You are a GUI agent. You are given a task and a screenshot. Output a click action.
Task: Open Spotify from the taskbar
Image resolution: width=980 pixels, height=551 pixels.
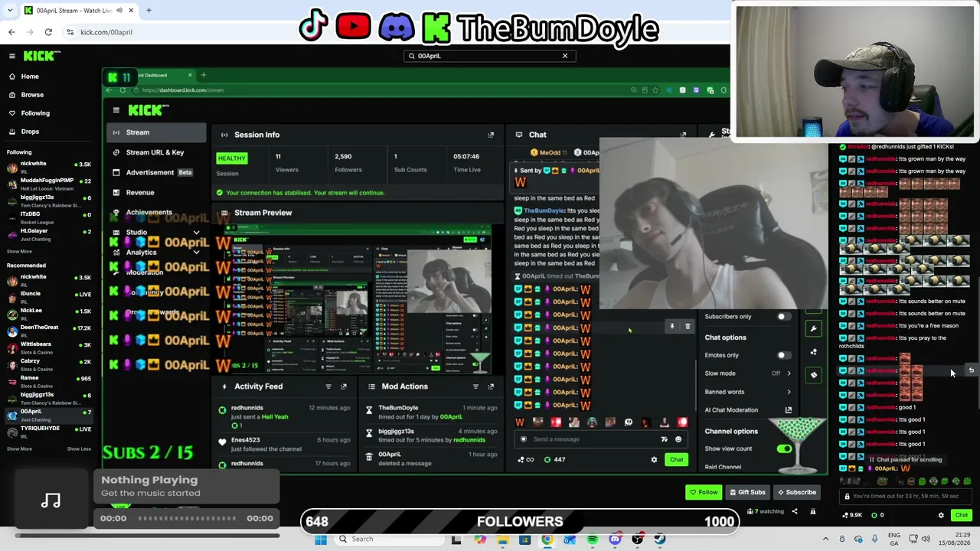(593, 540)
